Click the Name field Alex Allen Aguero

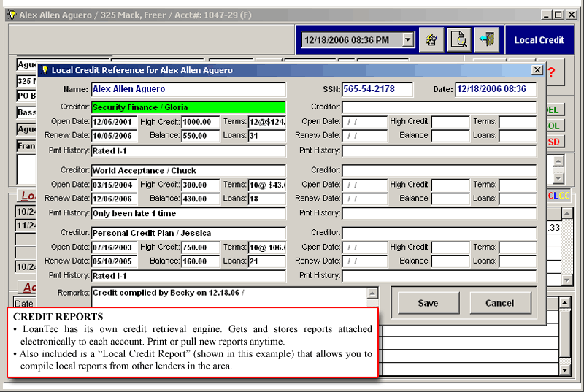click(x=188, y=89)
